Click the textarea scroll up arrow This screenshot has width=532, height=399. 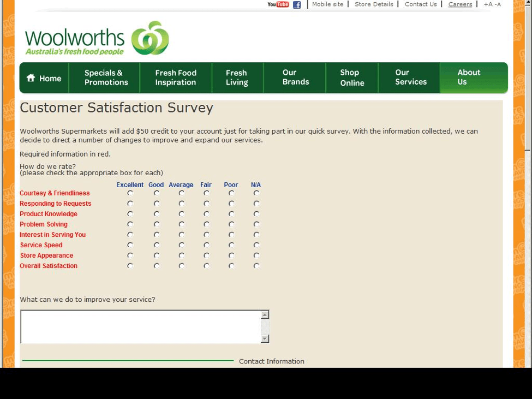[265, 314]
